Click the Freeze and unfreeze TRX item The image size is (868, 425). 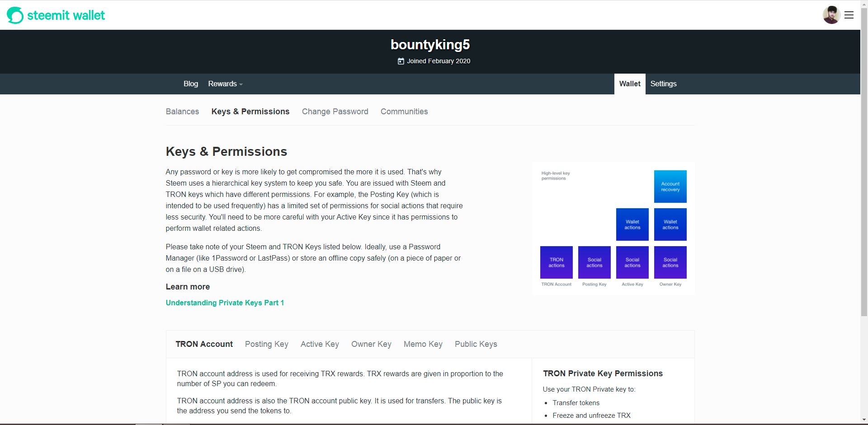click(x=591, y=416)
